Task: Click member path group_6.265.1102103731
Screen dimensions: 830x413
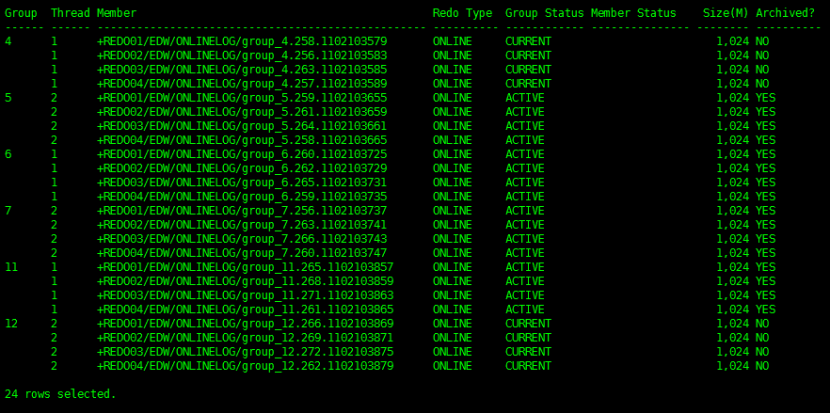Action: [x=242, y=183]
